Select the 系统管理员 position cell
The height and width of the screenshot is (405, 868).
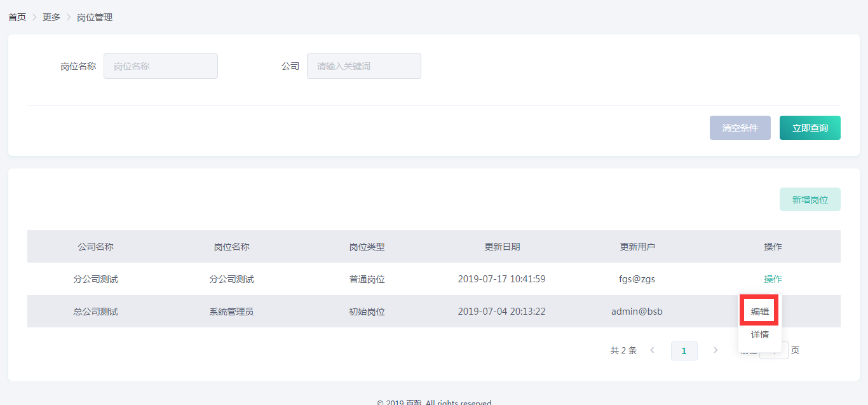point(231,312)
